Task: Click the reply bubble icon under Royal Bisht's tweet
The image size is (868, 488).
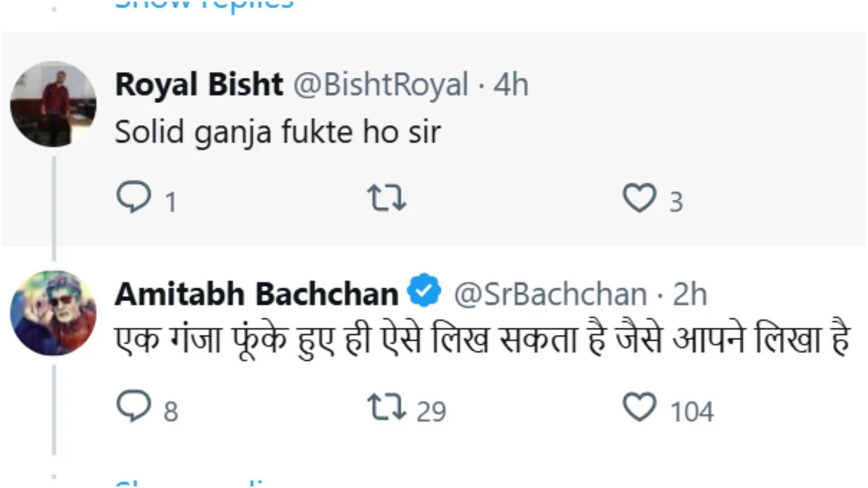Action: [132, 200]
